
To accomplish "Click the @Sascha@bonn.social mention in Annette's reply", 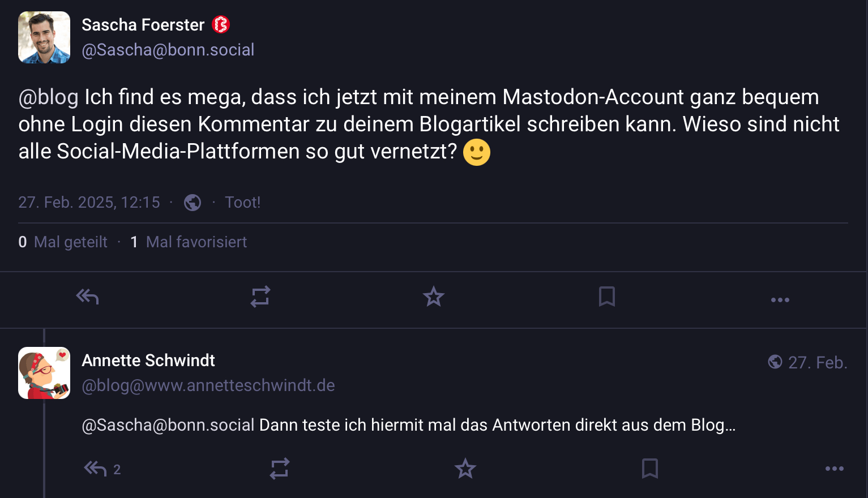I will click(x=168, y=425).
